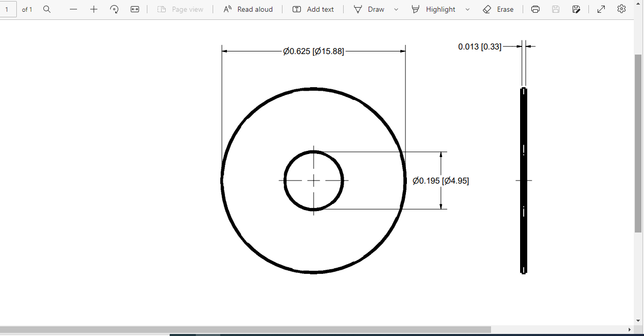Start Read aloud for the document
644x336 pixels.
(x=248, y=9)
